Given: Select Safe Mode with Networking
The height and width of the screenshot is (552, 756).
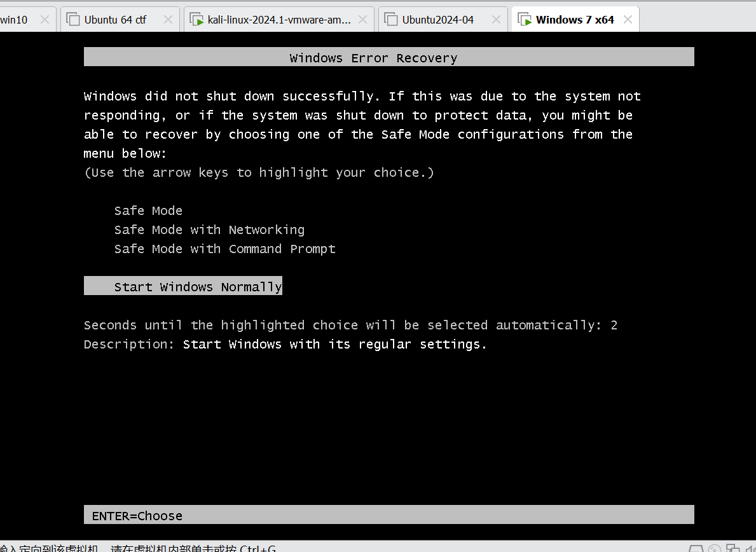Looking at the screenshot, I should 209,230.
